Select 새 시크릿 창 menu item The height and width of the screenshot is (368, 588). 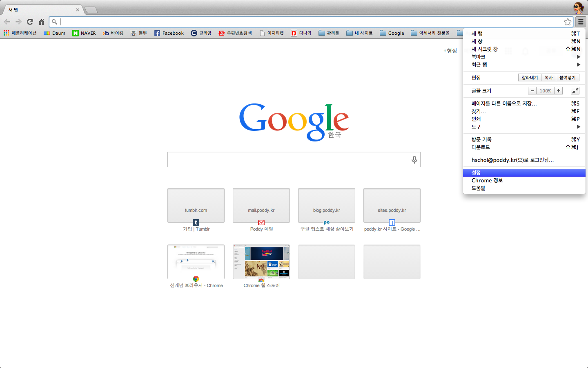point(524,49)
